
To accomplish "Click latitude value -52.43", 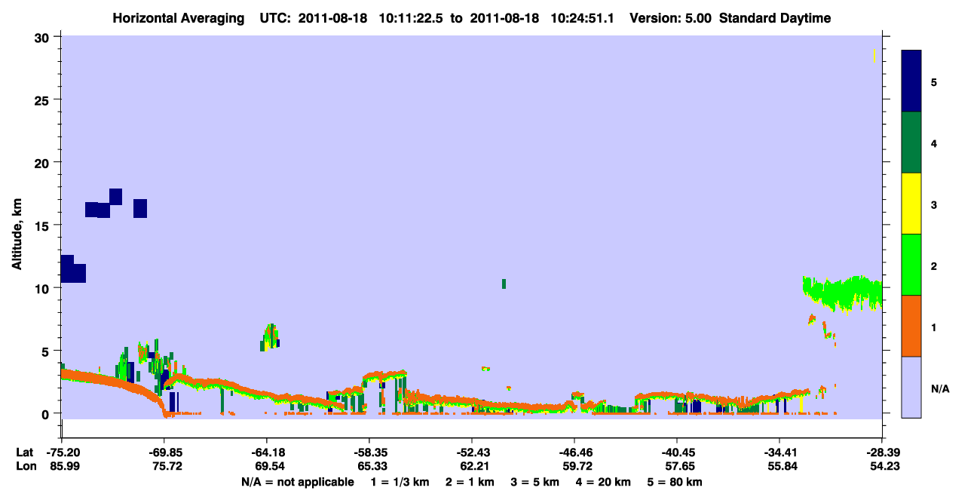I will pos(472,452).
